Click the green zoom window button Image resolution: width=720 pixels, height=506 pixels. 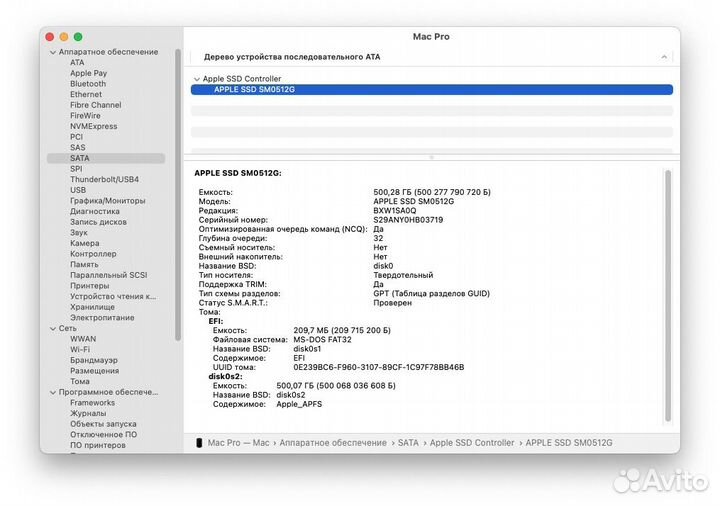(78, 37)
